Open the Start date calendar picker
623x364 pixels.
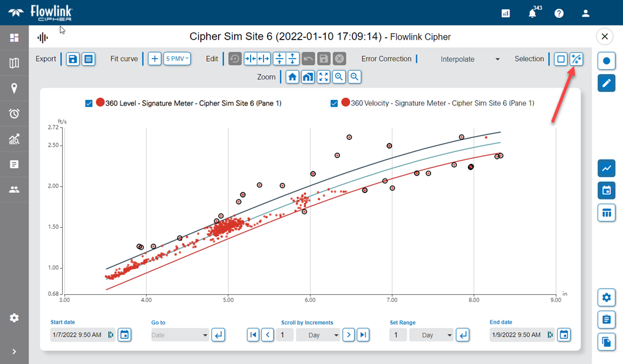click(124, 335)
